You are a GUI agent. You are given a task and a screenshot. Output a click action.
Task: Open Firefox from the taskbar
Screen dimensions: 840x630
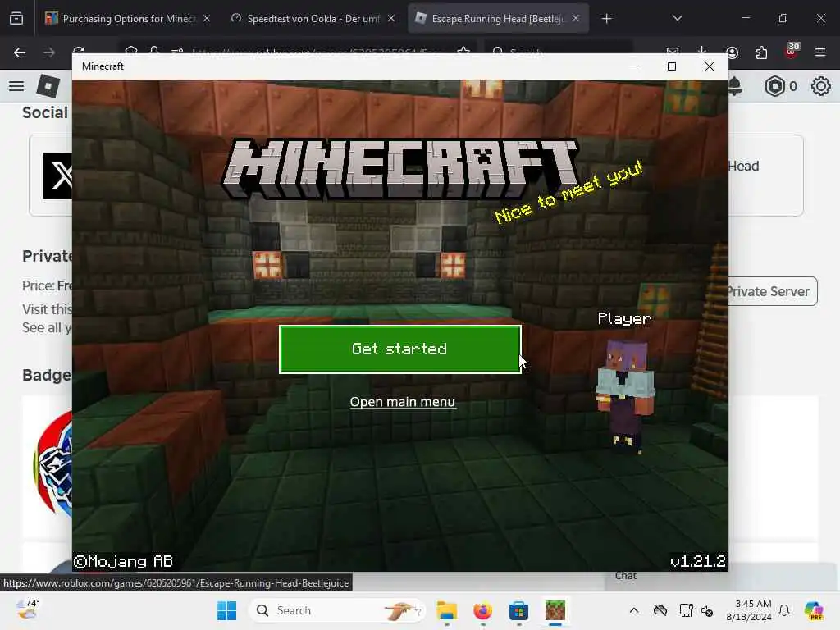tap(482, 610)
